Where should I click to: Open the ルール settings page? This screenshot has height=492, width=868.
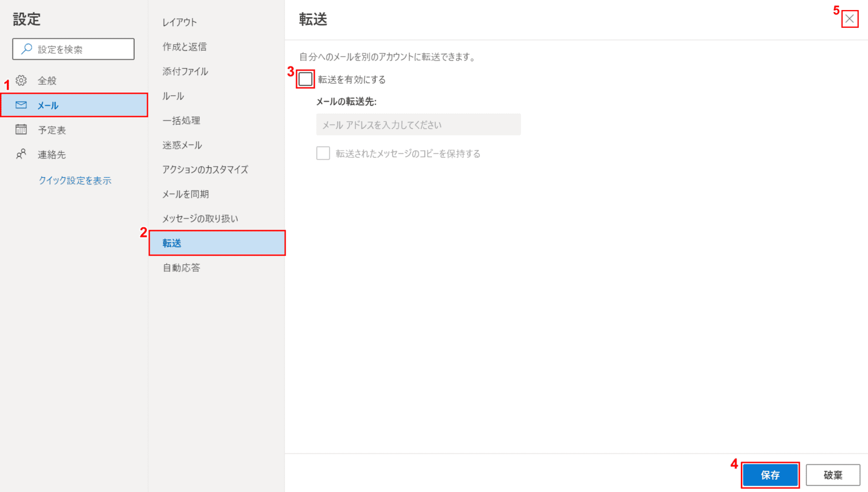(x=173, y=96)
